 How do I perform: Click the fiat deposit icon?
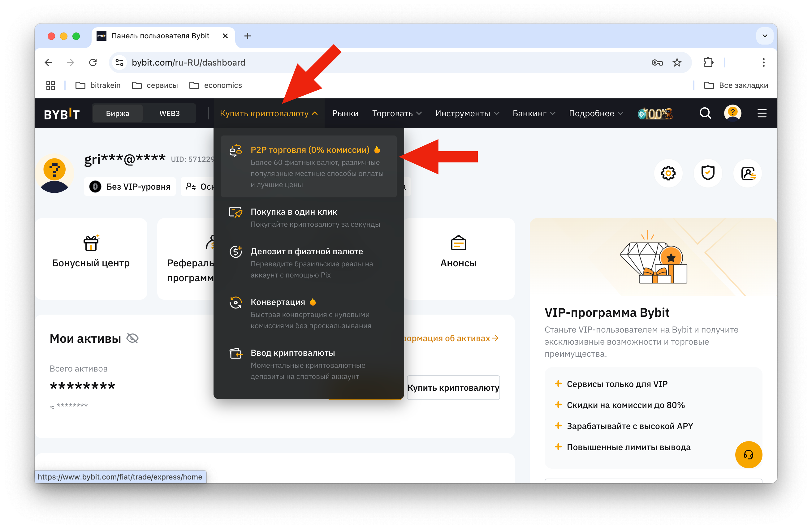click(236, 252)
